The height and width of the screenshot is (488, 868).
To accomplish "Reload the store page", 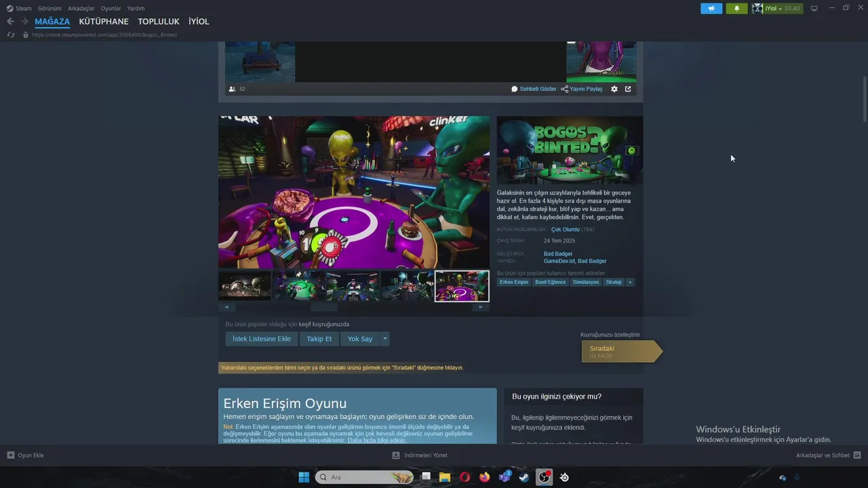I will click(x=10, y=35).
